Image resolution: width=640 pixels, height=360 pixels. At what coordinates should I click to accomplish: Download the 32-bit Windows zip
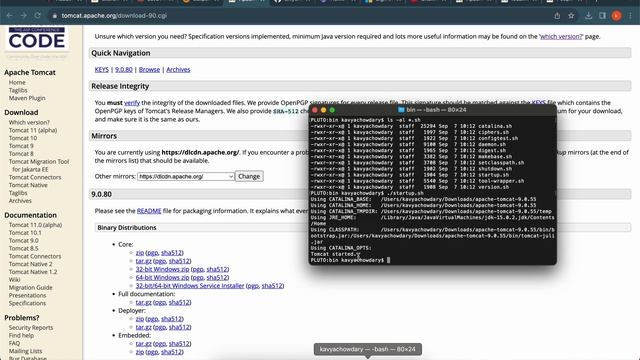point(162,269)
